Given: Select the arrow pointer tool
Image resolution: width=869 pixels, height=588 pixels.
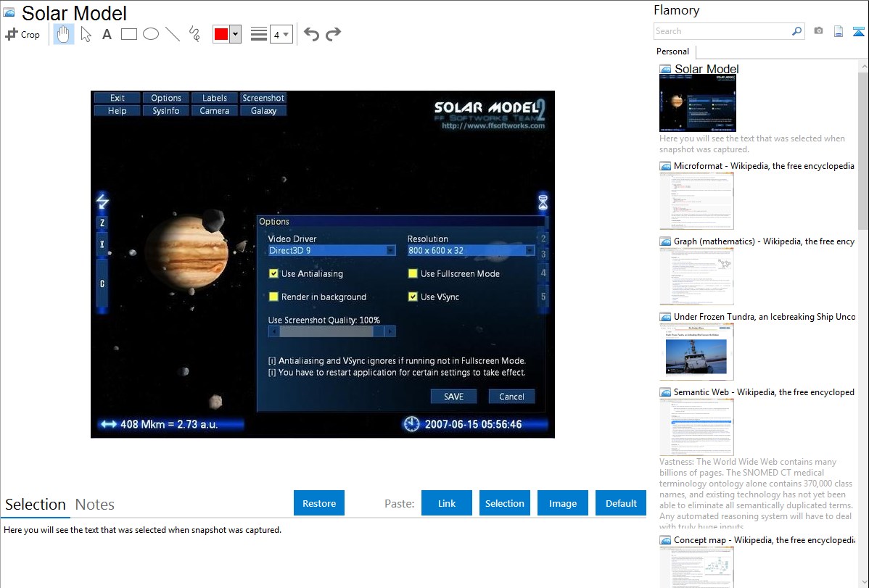Looking at the screenshot, I should (x=86, y=34).
